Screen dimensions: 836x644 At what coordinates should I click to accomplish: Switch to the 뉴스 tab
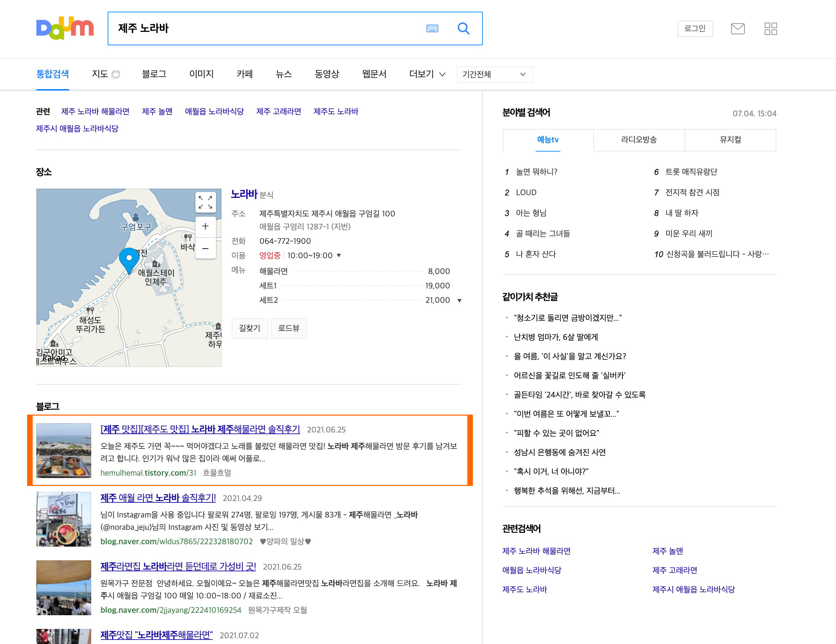pos(284,74)
